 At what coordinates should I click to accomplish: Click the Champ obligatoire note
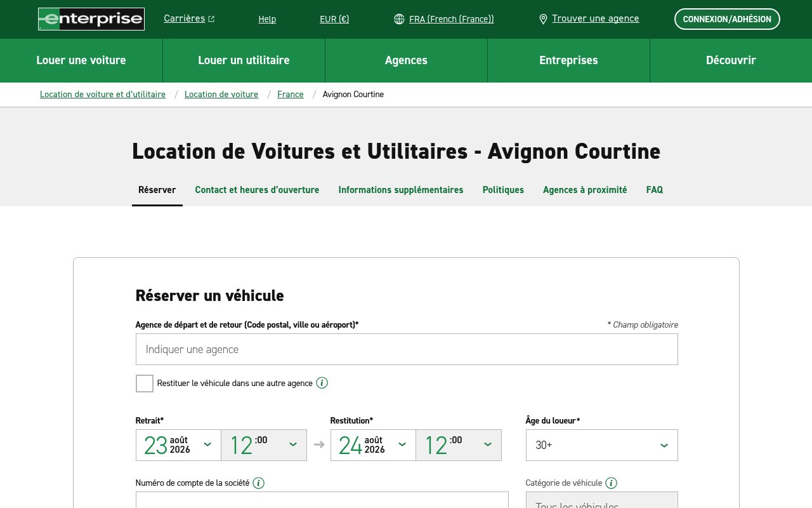643,324
